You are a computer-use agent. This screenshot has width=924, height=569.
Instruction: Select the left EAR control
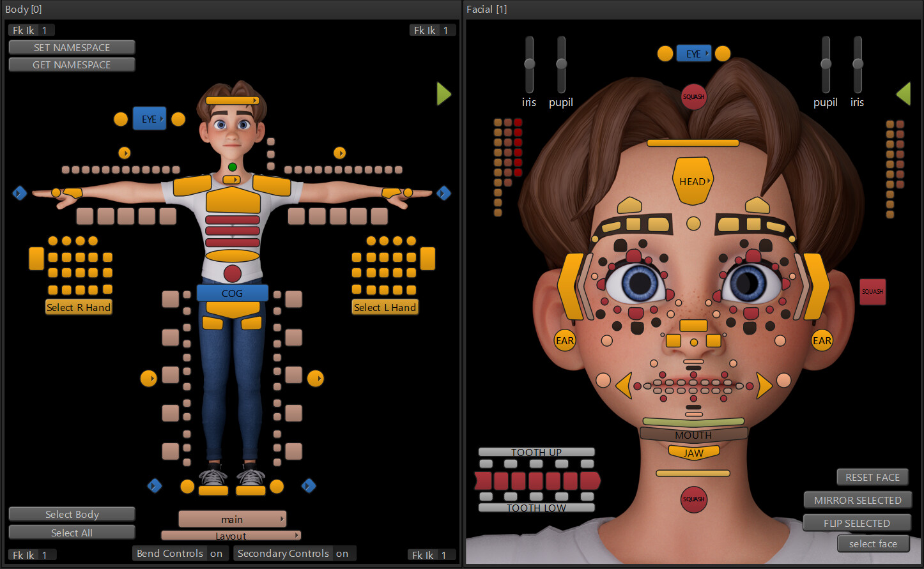pos(565,340)
